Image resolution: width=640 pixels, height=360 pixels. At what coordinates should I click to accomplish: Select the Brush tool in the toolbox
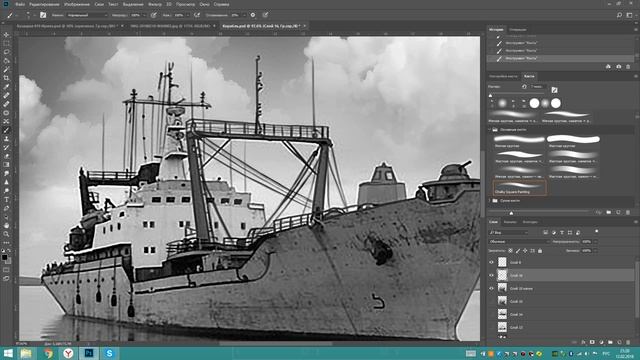[6, 130]
